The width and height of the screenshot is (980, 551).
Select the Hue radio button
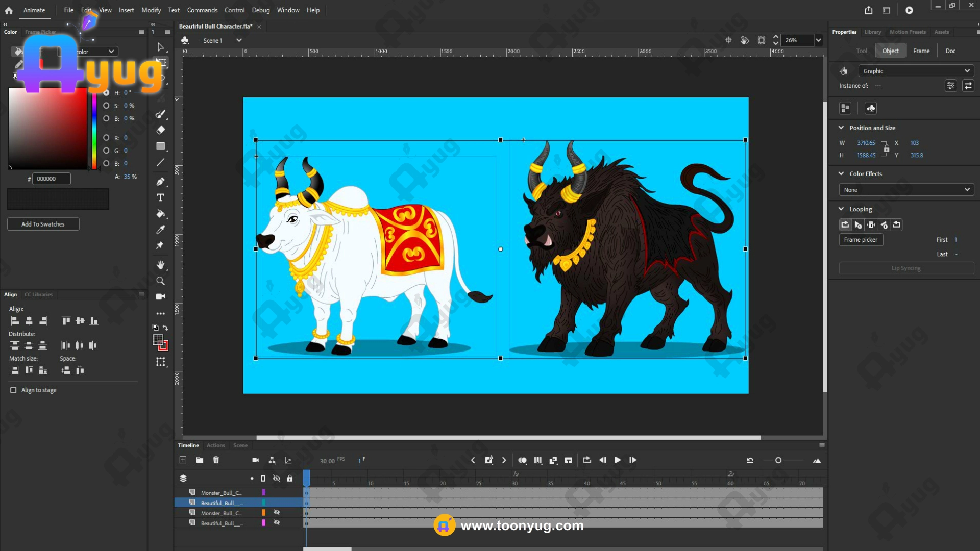click(106, 93)
